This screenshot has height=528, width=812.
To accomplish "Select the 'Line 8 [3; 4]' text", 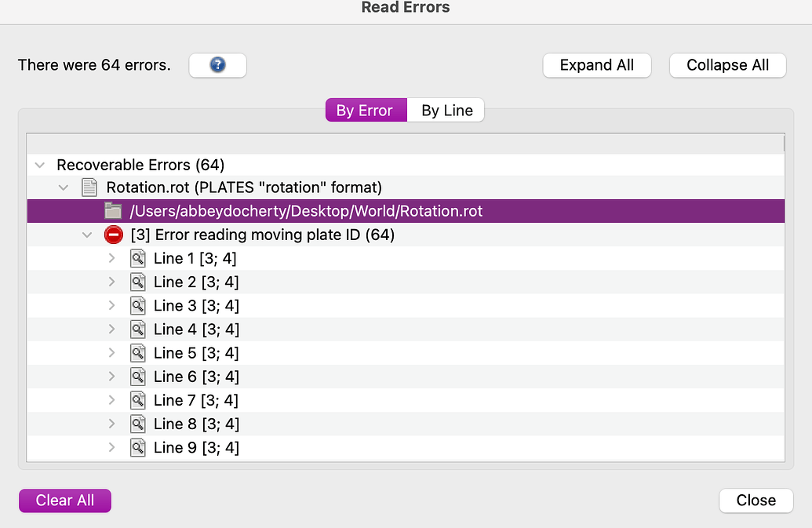I will click(196, 424).
